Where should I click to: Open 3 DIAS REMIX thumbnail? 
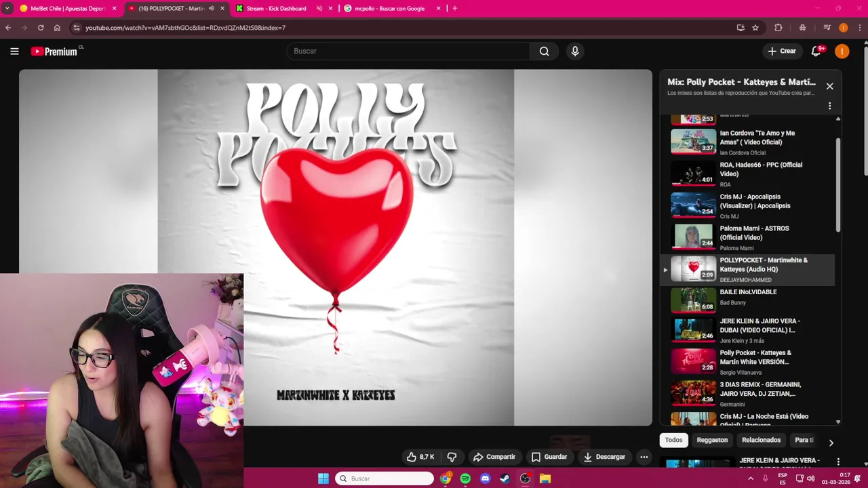(693, 393)
